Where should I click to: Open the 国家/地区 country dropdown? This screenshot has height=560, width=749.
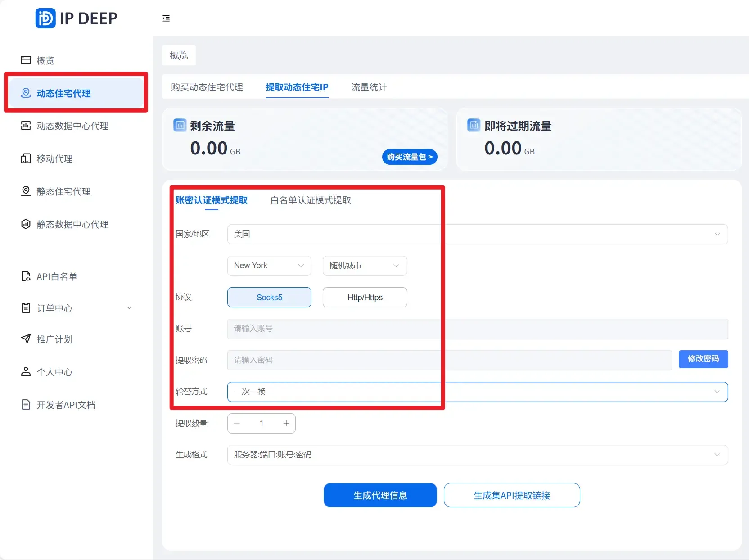click(x=477, y=234)
